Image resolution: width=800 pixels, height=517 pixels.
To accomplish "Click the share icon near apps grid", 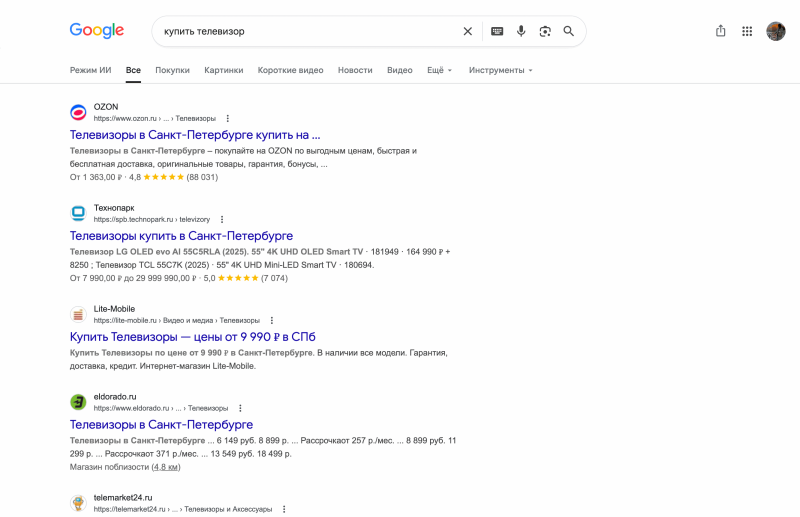I will coord(720,31).
